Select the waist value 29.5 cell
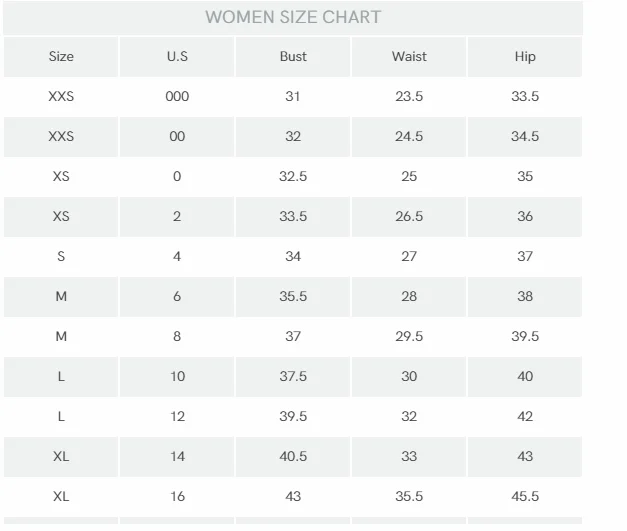 click(409, 337)
